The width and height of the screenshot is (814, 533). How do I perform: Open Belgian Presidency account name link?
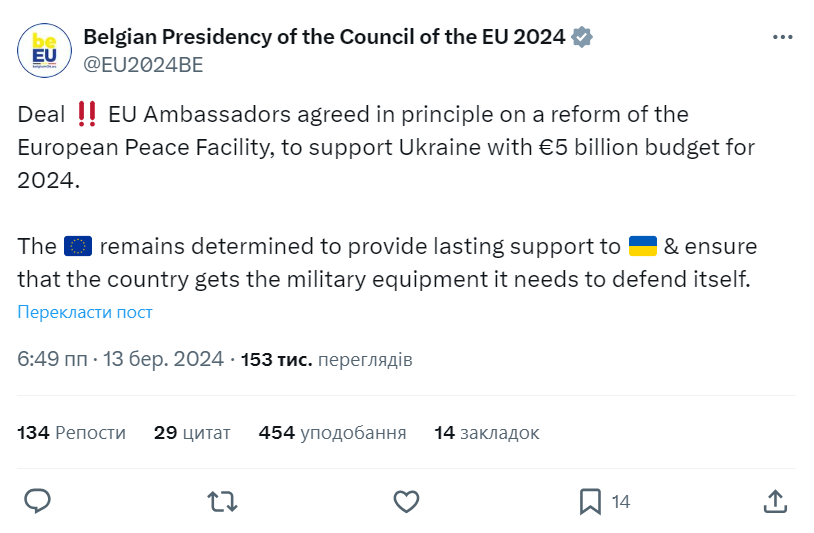pos(324,38)
